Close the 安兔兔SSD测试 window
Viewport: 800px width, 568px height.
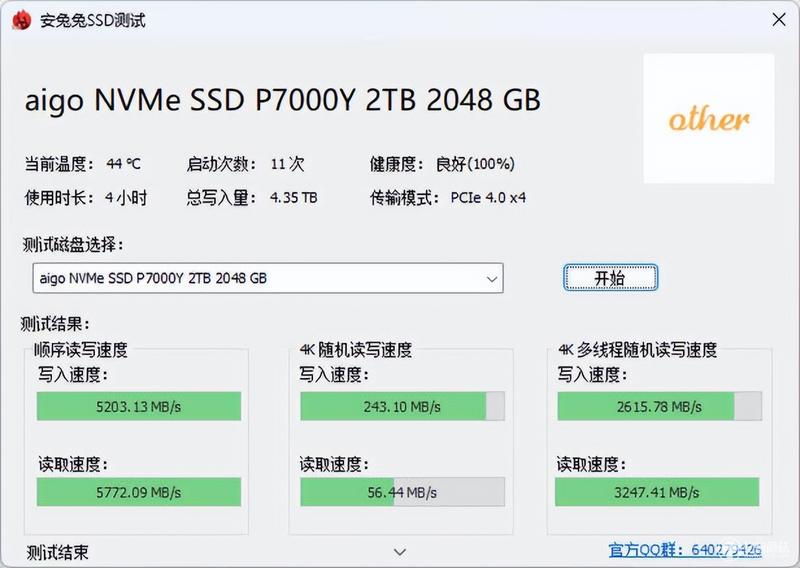[x=779, y=20]
